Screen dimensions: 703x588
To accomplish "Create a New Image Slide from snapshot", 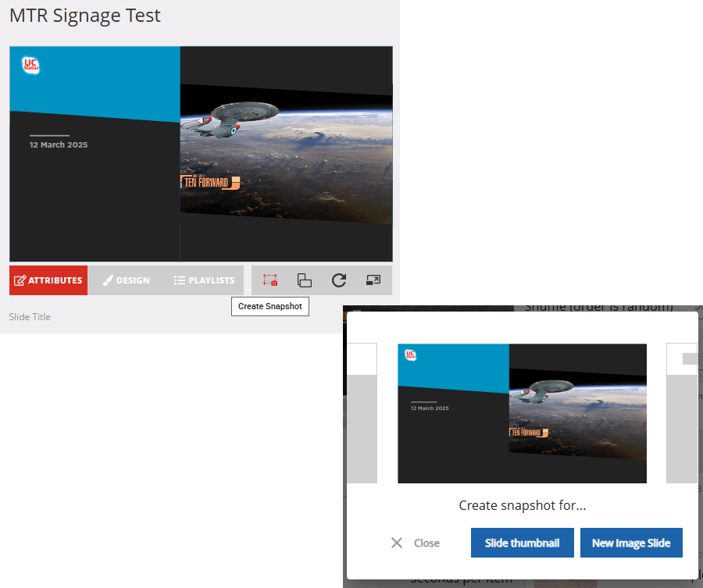I will 631,543.
